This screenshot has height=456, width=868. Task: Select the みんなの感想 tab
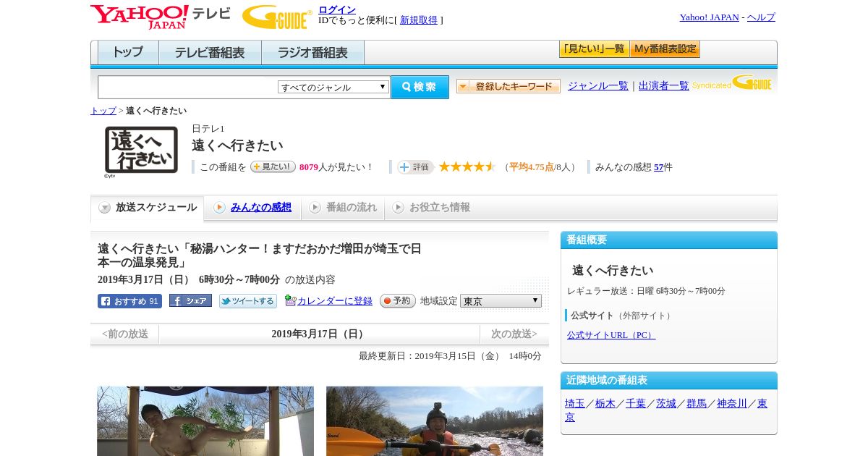pos(252,208)
